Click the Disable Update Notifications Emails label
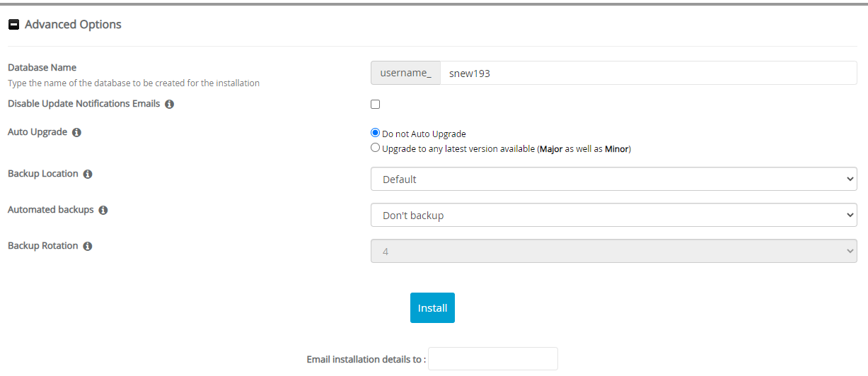Image resolution: width=868 pixels, height=376 pixels. (83, 104)
